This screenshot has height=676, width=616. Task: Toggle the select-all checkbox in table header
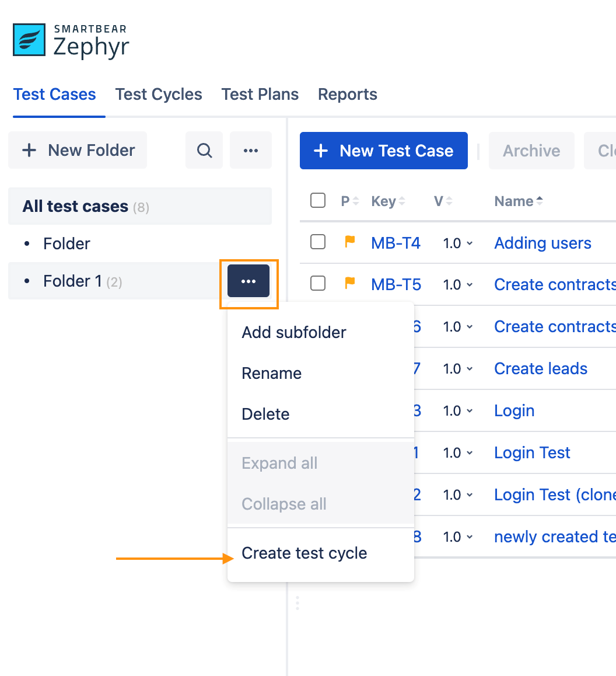tap(318, 201)
